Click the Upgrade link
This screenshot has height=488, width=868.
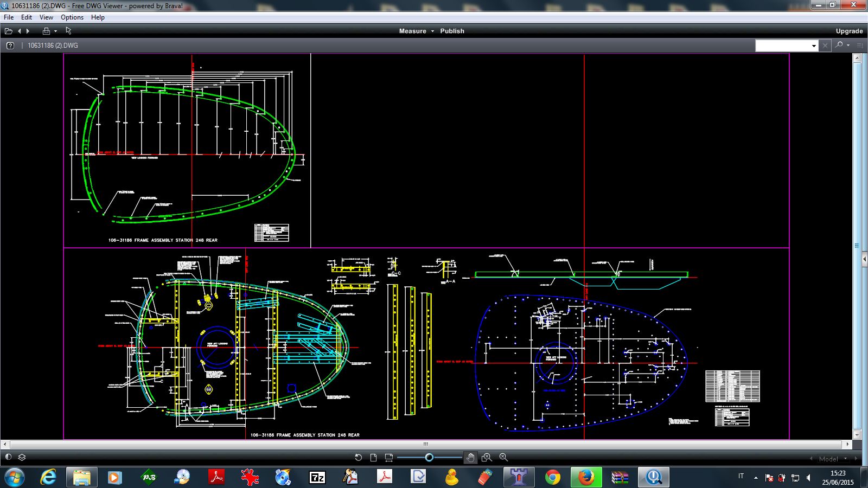coord(849,31)
